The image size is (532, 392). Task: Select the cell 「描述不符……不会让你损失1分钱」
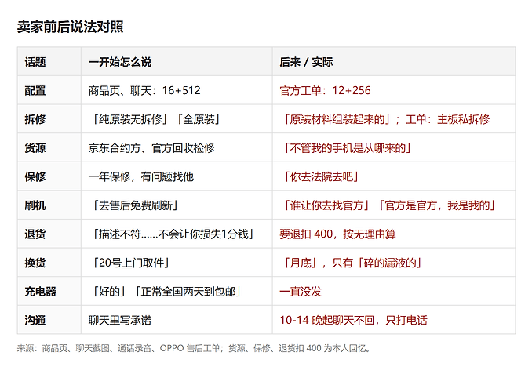[x=177, y=234]
